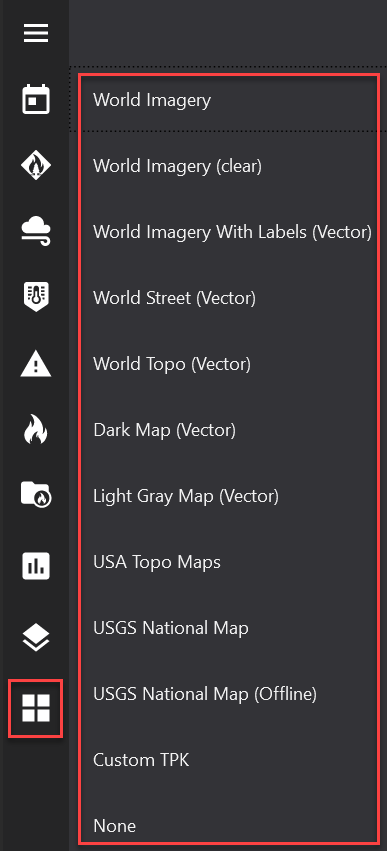The image size is (387, 851).
Task: Select the Custom TPK option
Action: [141, 760]
